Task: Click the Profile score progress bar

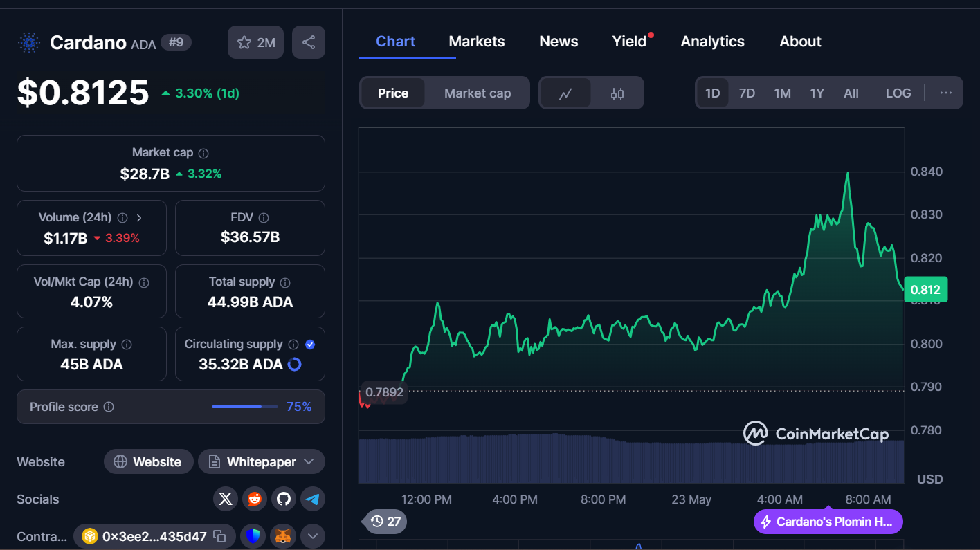Action: pos(245,407)
